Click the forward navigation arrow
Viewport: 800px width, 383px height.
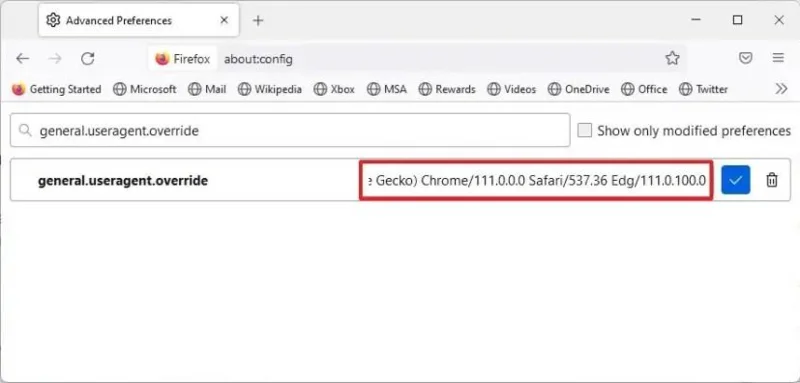pyautogui.click(x=55, y=59)
